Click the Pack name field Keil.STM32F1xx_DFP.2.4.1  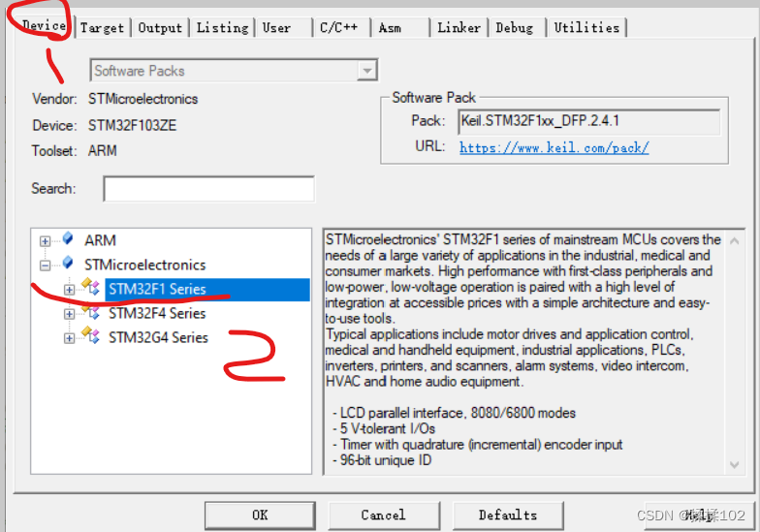click(x=589, y=121)
